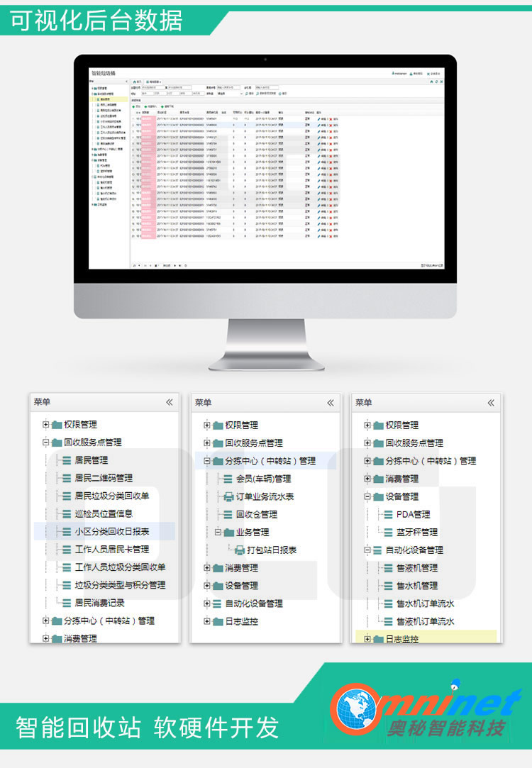Click the printer icon for 订单业务流水表
532x768 pixels.
coord(228,496)
